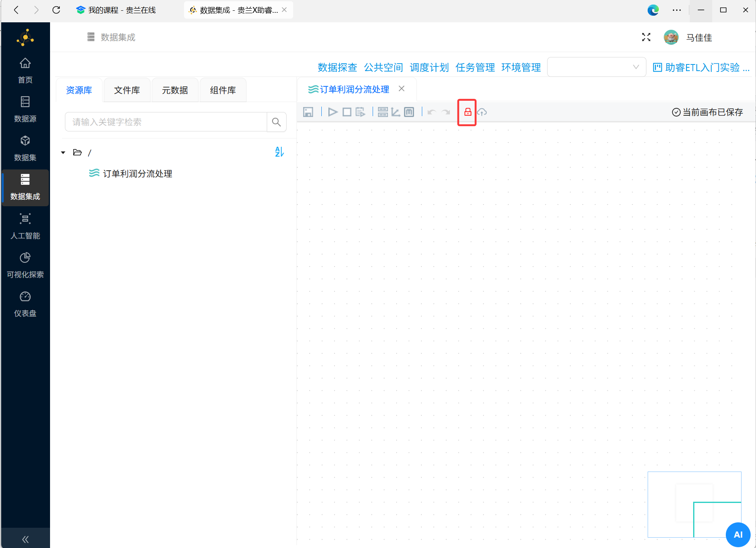This screenshot has height=548, width=756.
Task: Switch to the 文件库 tab
Action: (x=127, y=90)
